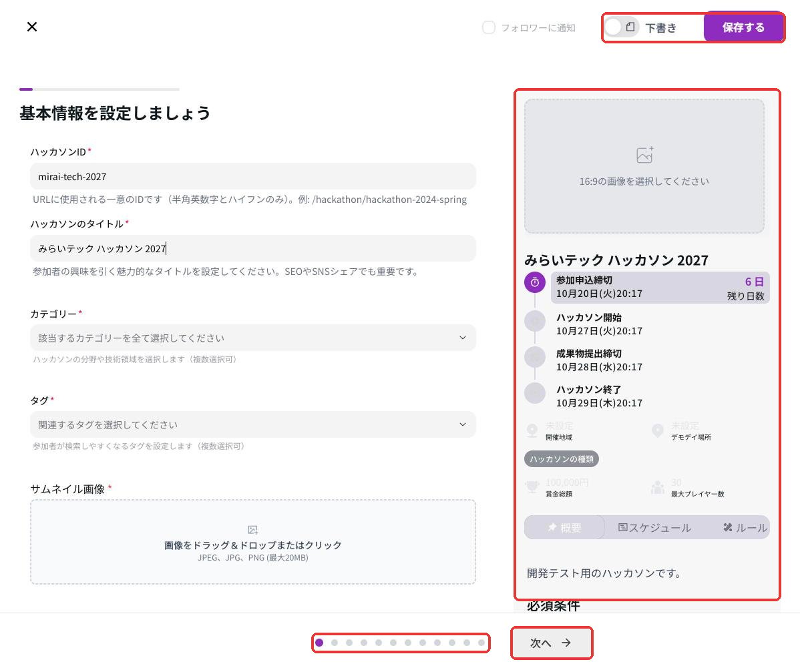Click the 10月28日(水)20:17 date text
The height and width of the screenshot is (672, 800).
pos(599,367)
